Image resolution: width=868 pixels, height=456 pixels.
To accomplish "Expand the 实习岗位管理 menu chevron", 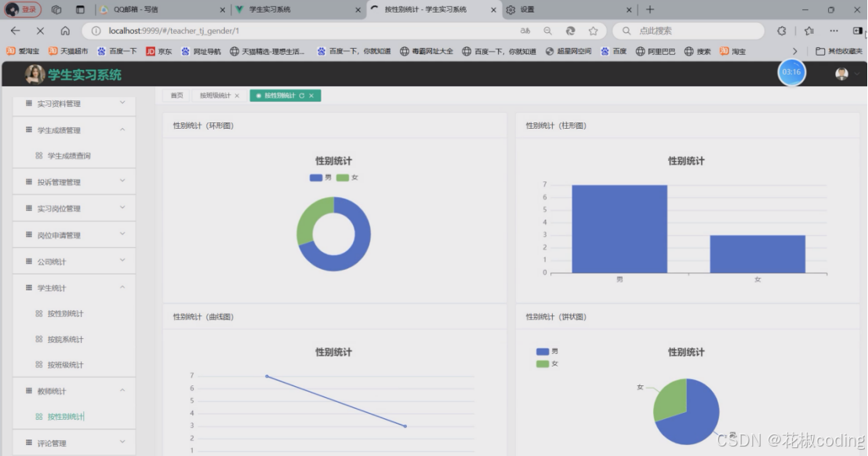I will coord(122,208).
